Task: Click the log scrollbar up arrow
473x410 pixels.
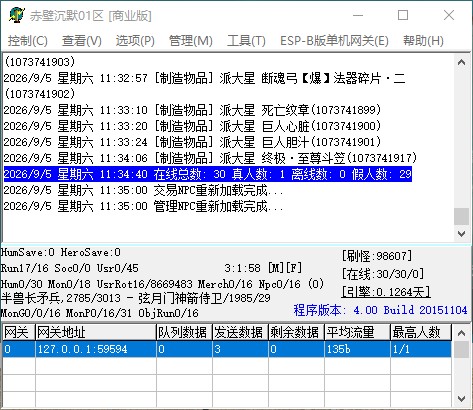Action: click(462, 62)
